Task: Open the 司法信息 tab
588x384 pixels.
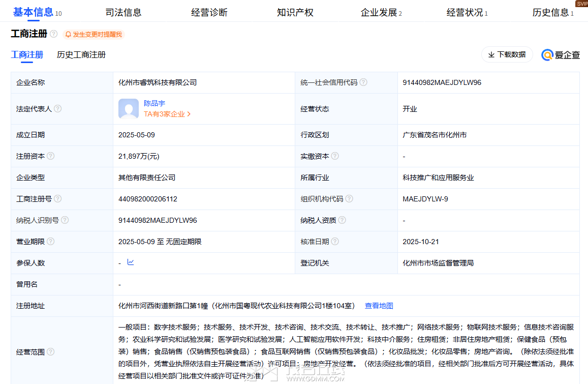Action: (x=123, y=13)
